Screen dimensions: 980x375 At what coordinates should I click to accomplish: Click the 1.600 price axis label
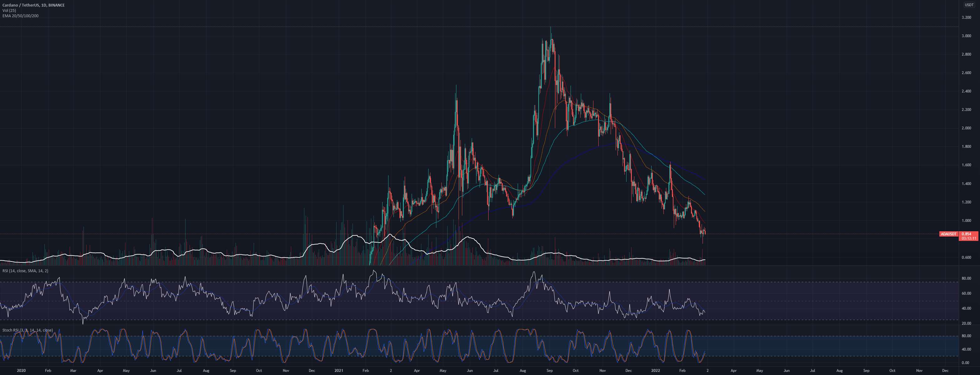(966, 165)
